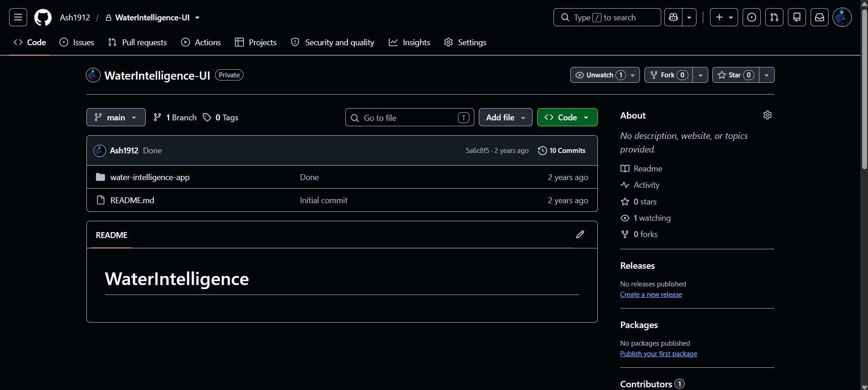Open the README.md file
868x390 pixels.
132,200
